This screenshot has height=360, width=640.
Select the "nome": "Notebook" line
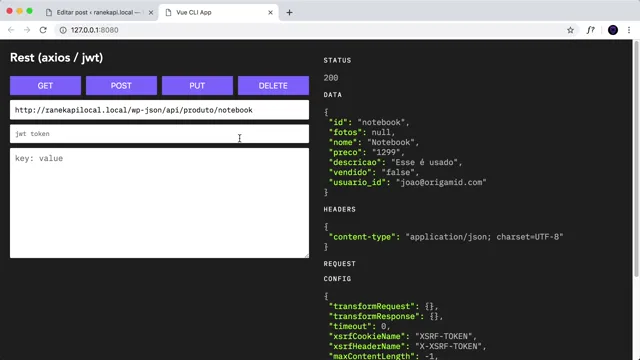(x=374, y=142)
